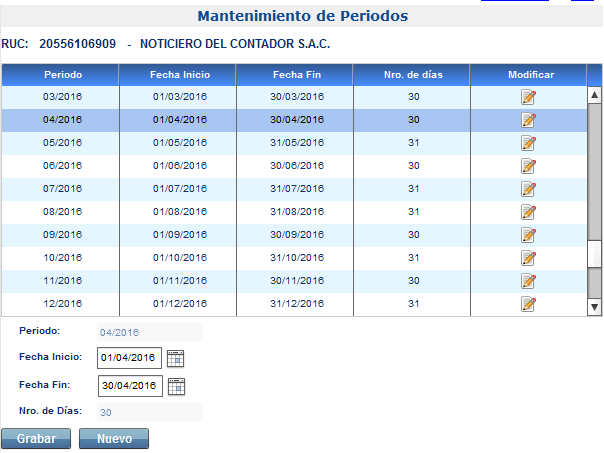This screenshot has width=604, height=453.
Task: Click the days value in the 12/2016 row
Action: tap(414, 304)
